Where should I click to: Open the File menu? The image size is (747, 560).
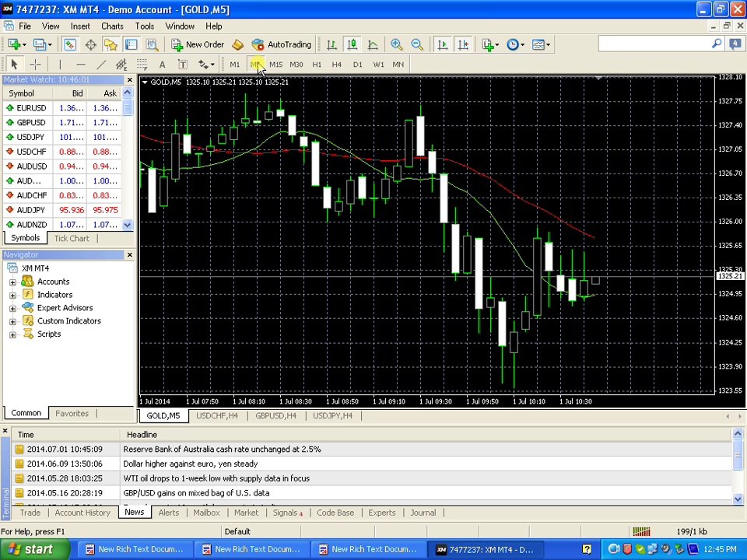[25, 26]
